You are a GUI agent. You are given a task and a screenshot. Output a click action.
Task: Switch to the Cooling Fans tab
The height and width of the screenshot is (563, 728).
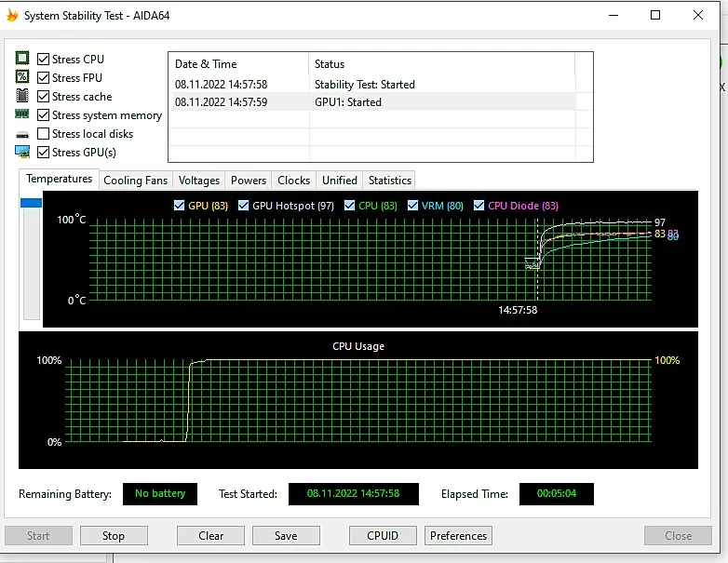point(136,181)
